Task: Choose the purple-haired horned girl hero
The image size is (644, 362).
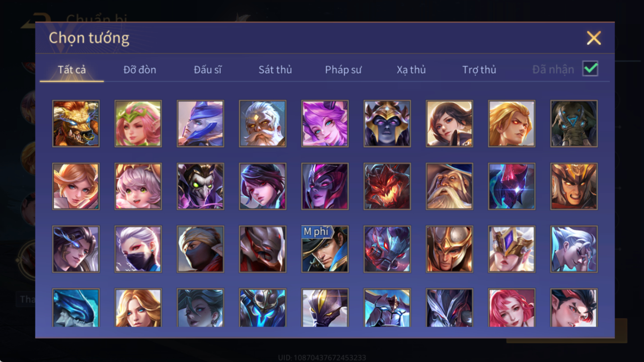Action: [325, 124]
